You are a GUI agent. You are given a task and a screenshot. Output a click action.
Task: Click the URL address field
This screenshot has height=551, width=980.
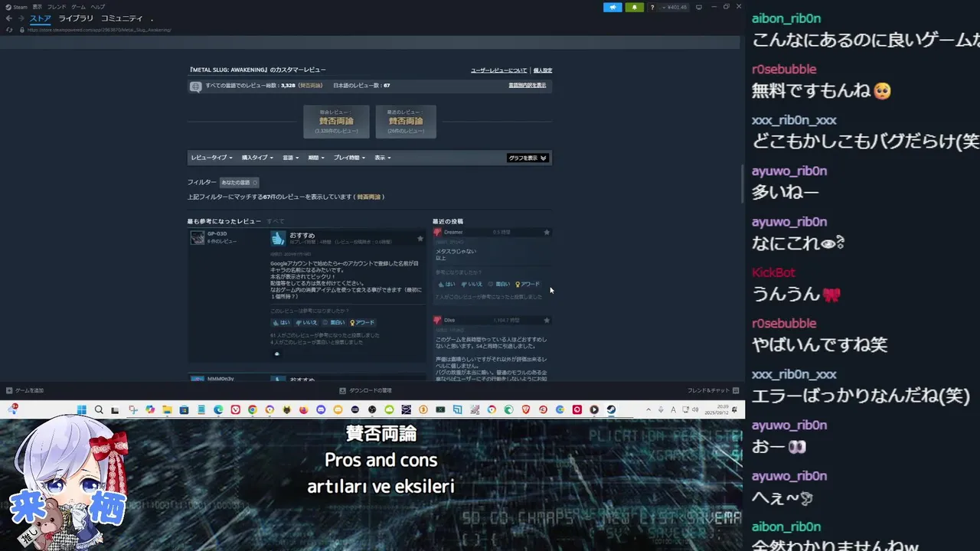(100, 30)
